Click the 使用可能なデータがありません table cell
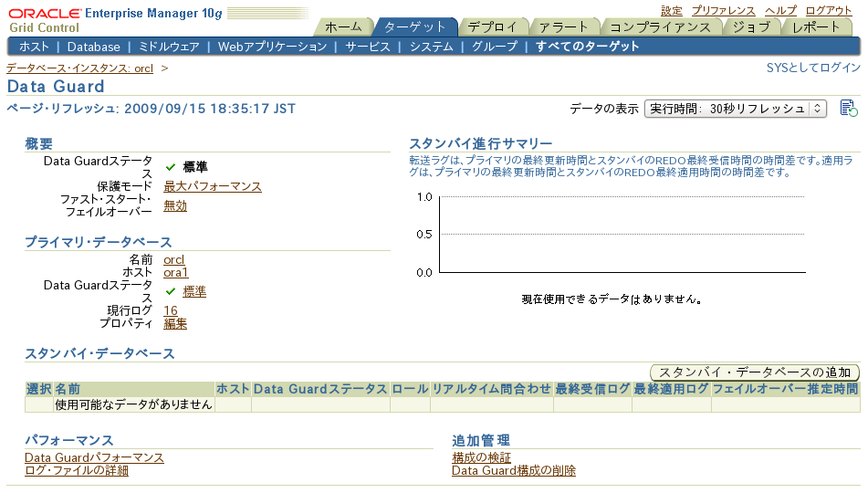 coord(133,405)
